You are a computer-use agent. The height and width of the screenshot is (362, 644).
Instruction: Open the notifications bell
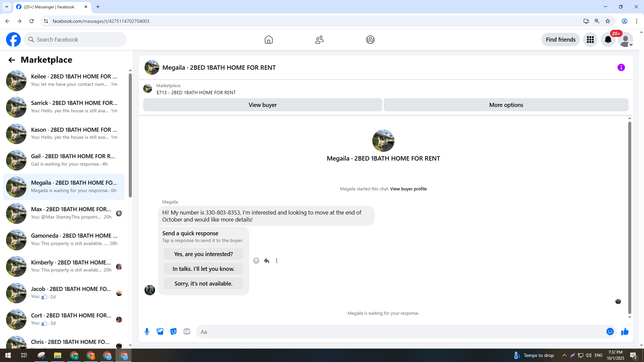(608, 40)
